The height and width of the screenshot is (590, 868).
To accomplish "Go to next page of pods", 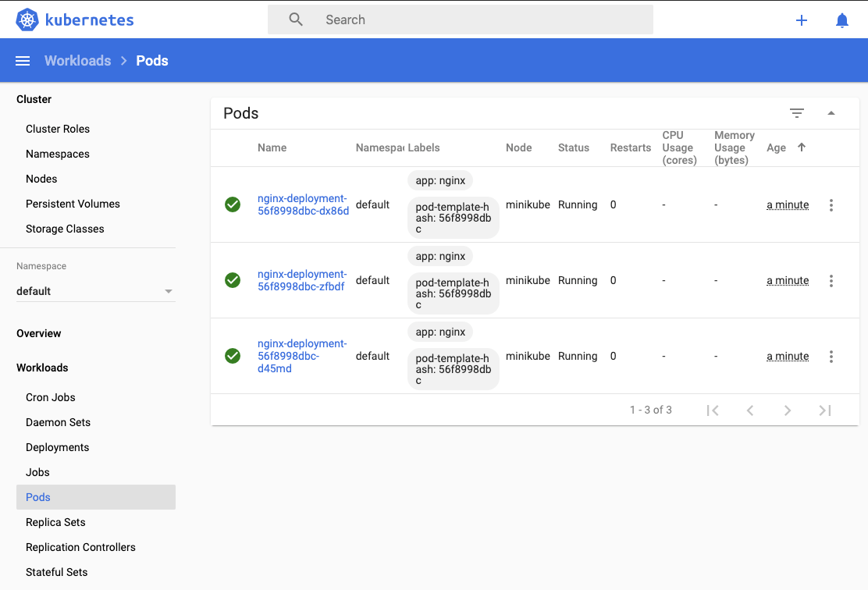I will (787, 411).
